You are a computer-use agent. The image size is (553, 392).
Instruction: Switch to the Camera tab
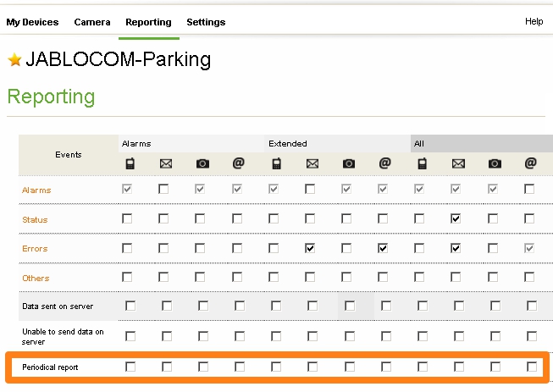click(92, 22)
